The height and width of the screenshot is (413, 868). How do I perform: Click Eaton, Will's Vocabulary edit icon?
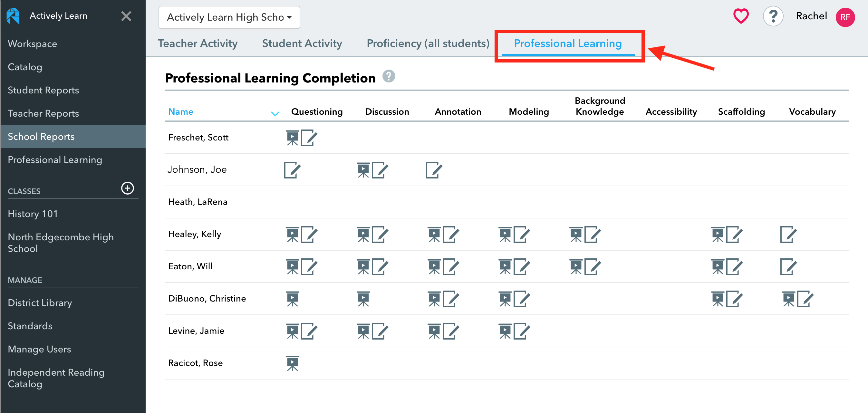[788, 266]
